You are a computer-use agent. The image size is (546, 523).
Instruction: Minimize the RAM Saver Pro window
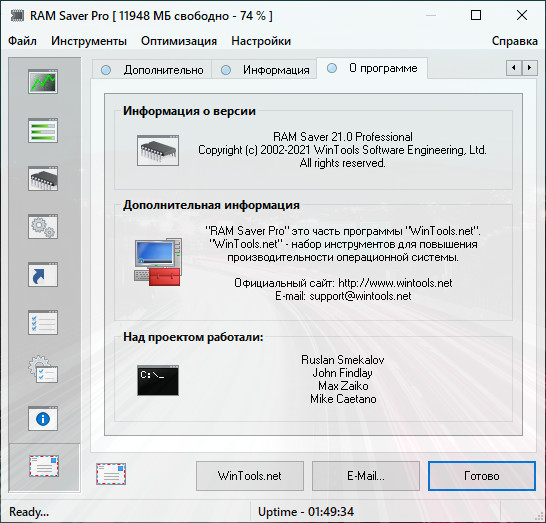[x=431, y=15]
